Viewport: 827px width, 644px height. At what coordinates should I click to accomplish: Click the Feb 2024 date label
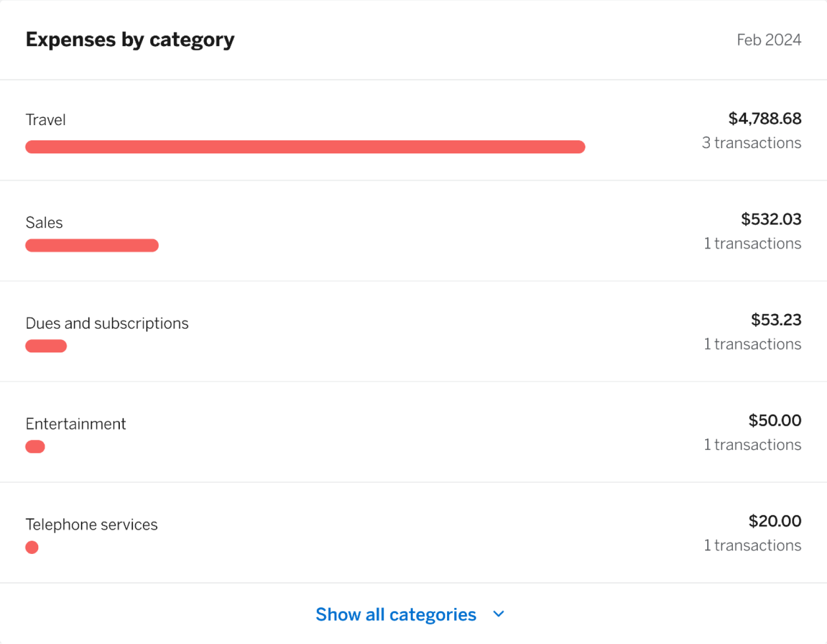click(x=768, y=40)
